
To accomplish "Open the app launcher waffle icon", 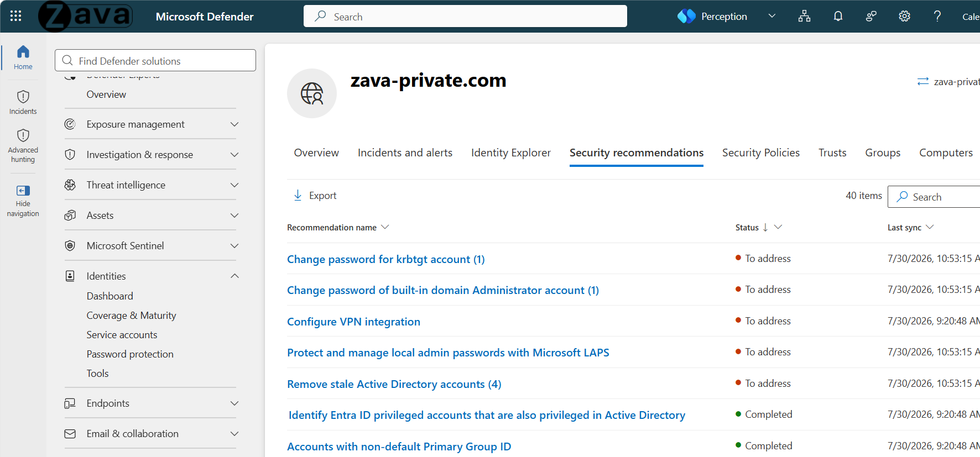I will pos(15,16).
